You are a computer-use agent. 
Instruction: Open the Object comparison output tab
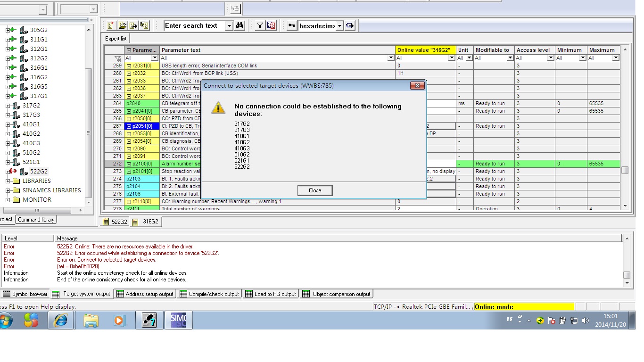337,294
